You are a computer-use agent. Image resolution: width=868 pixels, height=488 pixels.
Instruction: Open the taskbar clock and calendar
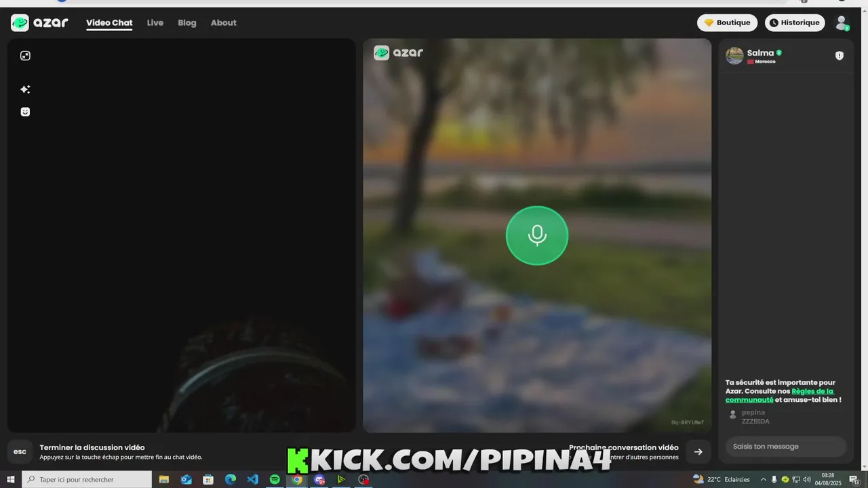tap(828, 479)
